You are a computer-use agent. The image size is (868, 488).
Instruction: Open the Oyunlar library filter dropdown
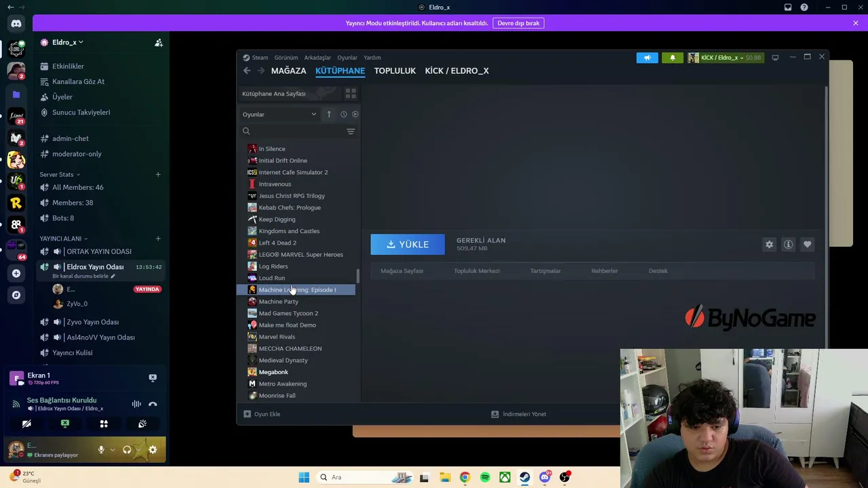tap(279, 115)
